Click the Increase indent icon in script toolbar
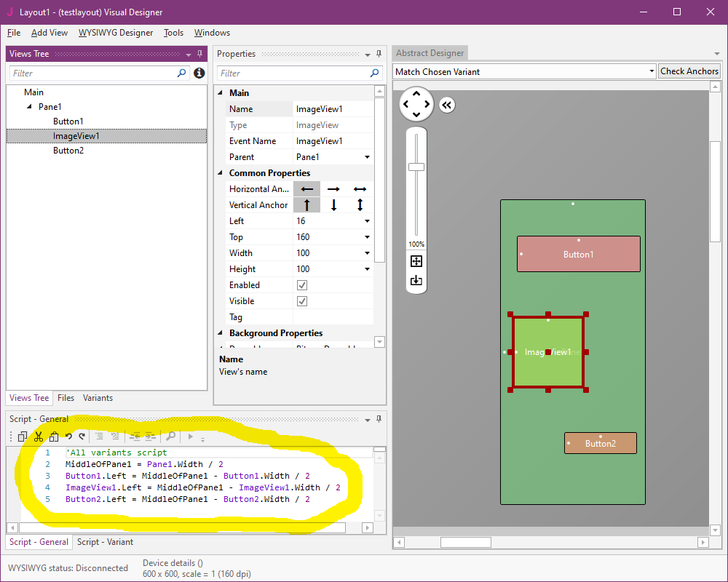728x582 pixels. [151, 436]
